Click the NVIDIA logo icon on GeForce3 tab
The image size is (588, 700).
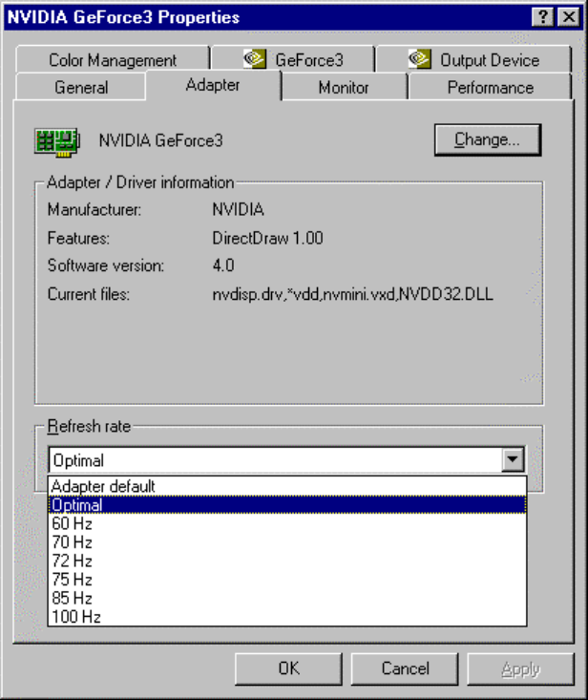[254, 59]
